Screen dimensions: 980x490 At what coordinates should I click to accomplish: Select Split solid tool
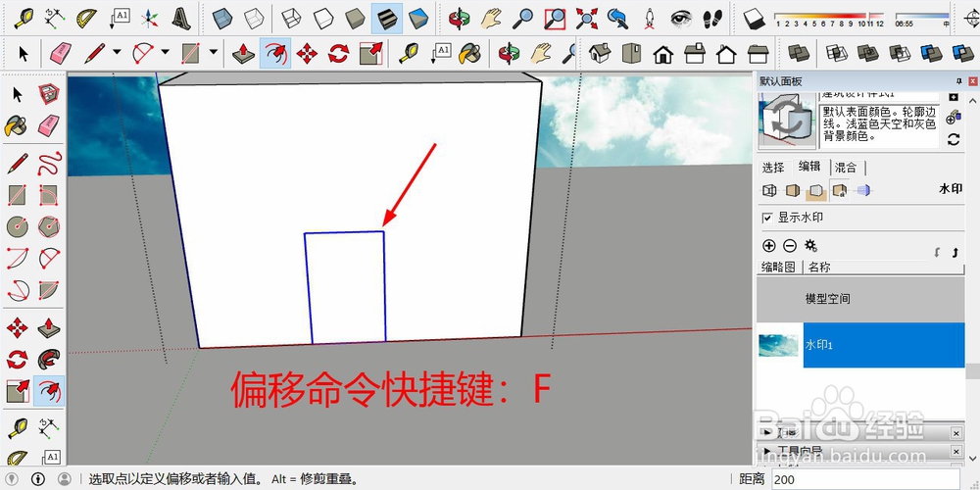click(962, 53)
